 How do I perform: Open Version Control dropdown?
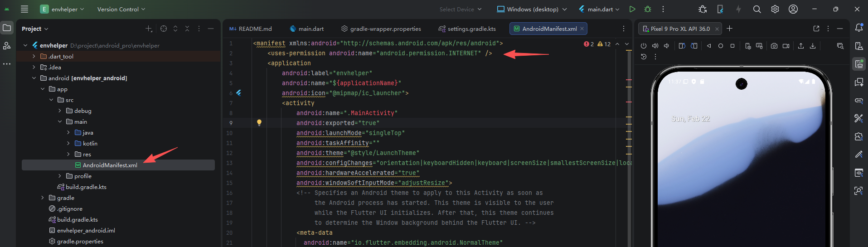[x=121, y=9]
